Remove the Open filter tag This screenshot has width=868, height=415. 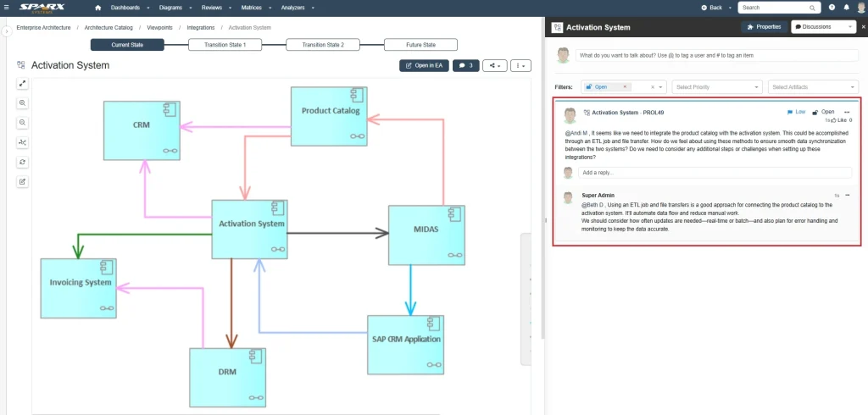click(625, 87)
